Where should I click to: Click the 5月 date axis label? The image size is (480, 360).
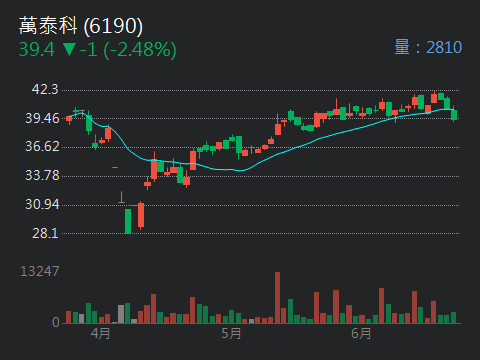[x=231, y=333]
